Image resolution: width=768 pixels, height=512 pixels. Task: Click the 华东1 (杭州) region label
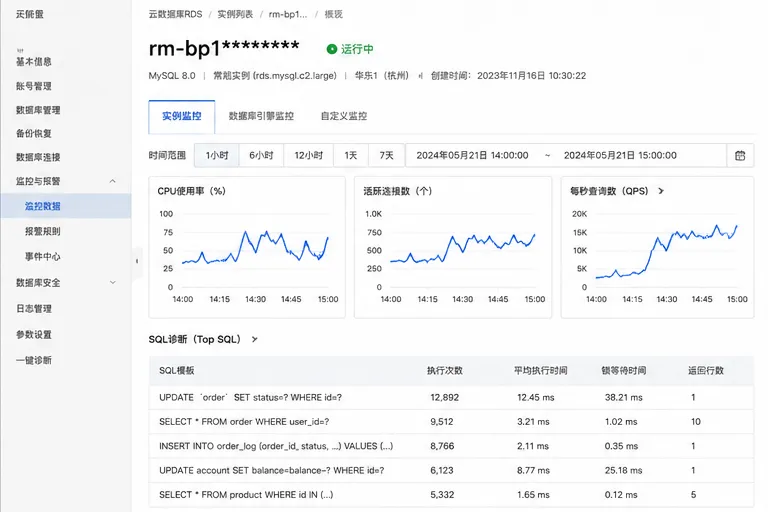(382, 75)
